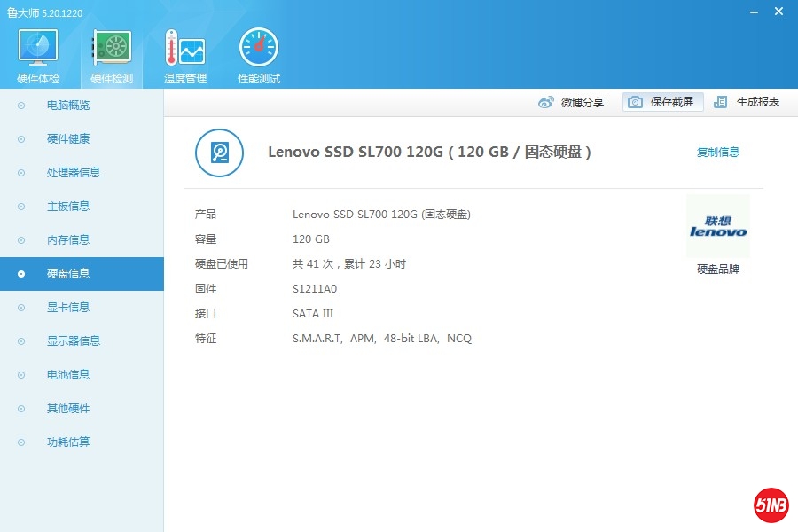Open the 硬件体检 hardware checkup icon

(38, 48)
